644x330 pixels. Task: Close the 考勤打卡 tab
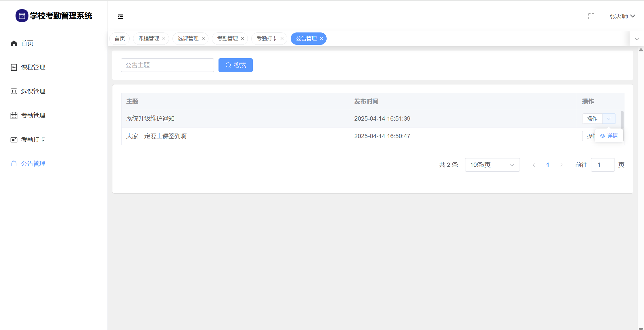[282, 38]
